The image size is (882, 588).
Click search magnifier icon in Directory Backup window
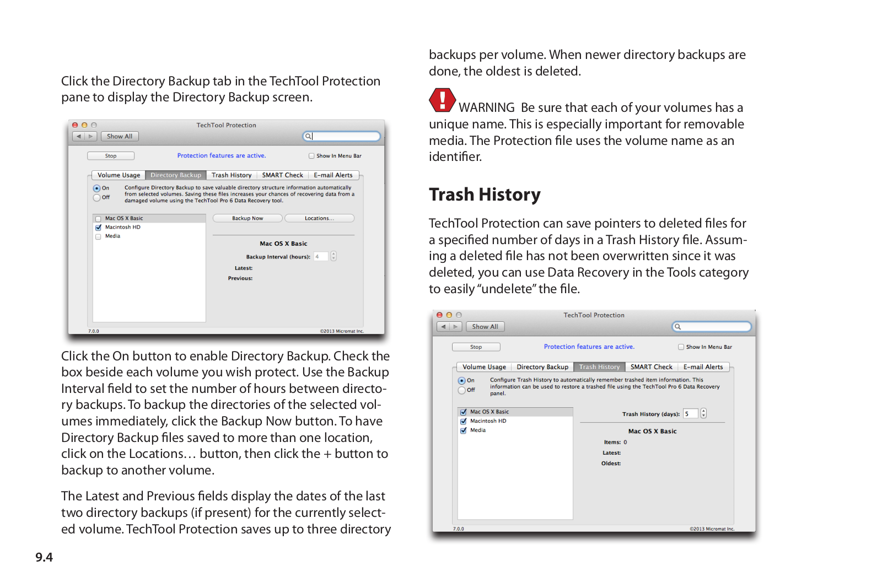[308, 136]
